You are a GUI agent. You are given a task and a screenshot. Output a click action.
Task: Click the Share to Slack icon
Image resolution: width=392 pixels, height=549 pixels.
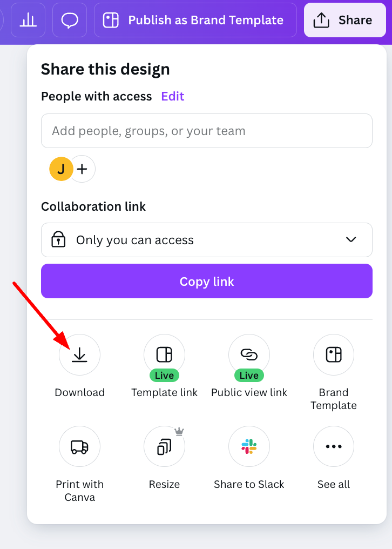[249, 446]
